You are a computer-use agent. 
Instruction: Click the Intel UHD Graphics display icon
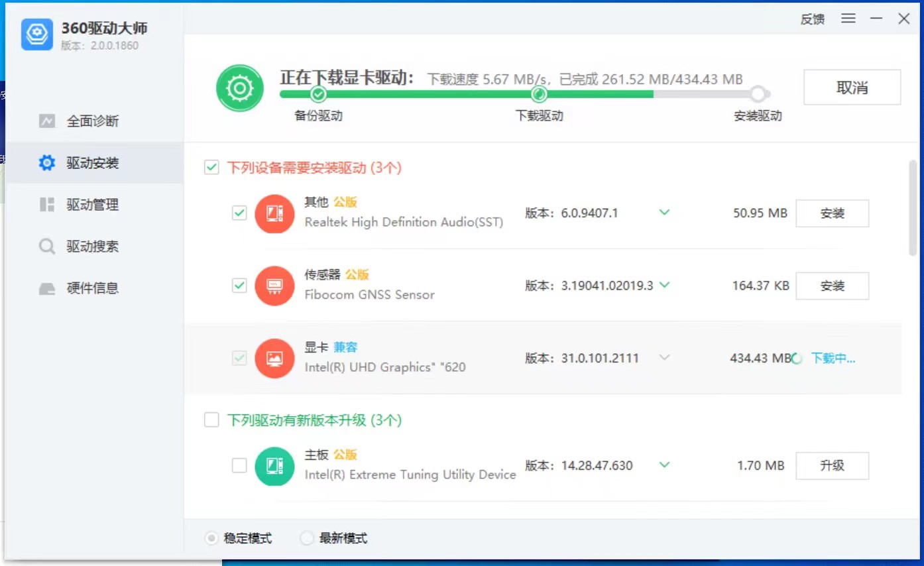(274, 358)
